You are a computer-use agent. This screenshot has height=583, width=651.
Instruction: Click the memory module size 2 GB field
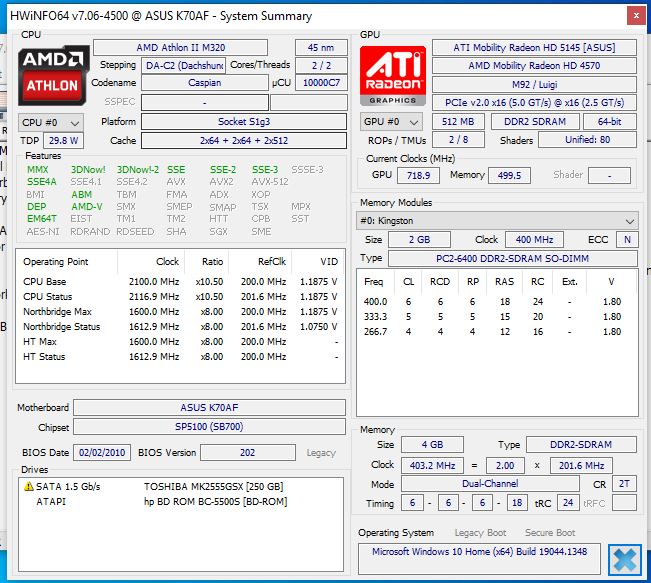(419, 240)
